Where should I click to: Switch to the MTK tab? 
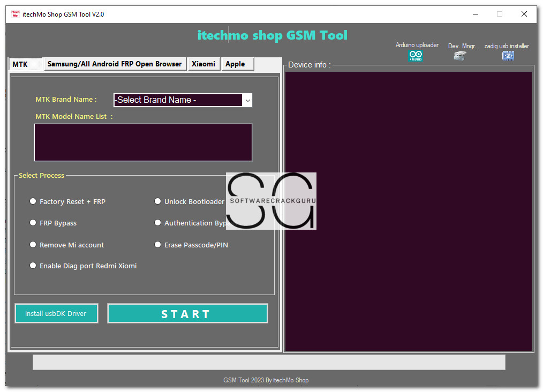[x=25, y=64]
